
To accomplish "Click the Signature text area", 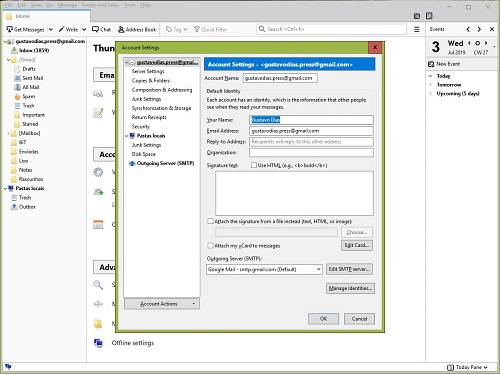I will pos(294,193).
